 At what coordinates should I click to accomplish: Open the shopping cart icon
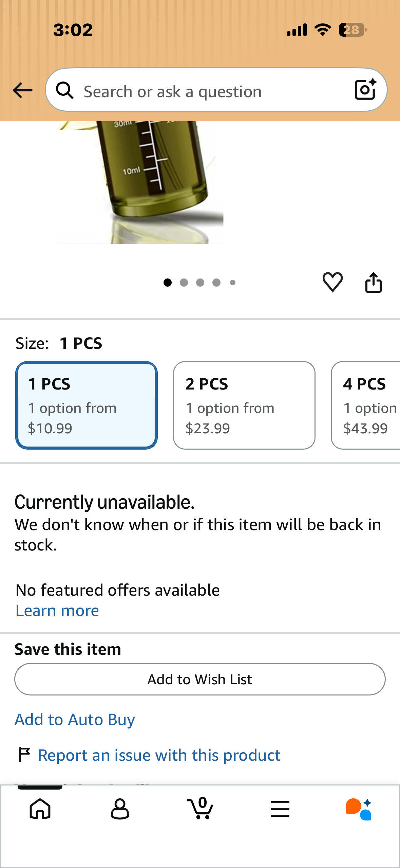click(200, 808)
